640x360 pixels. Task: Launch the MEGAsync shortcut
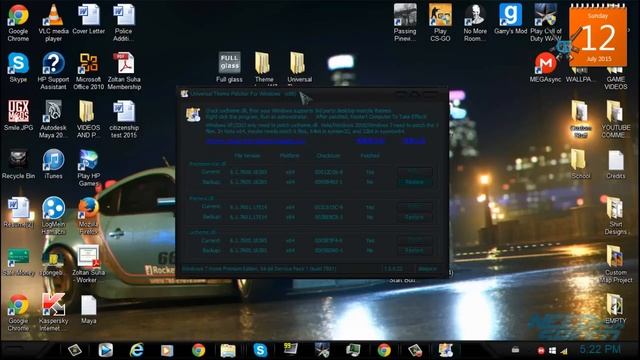[x=545, y=67]
